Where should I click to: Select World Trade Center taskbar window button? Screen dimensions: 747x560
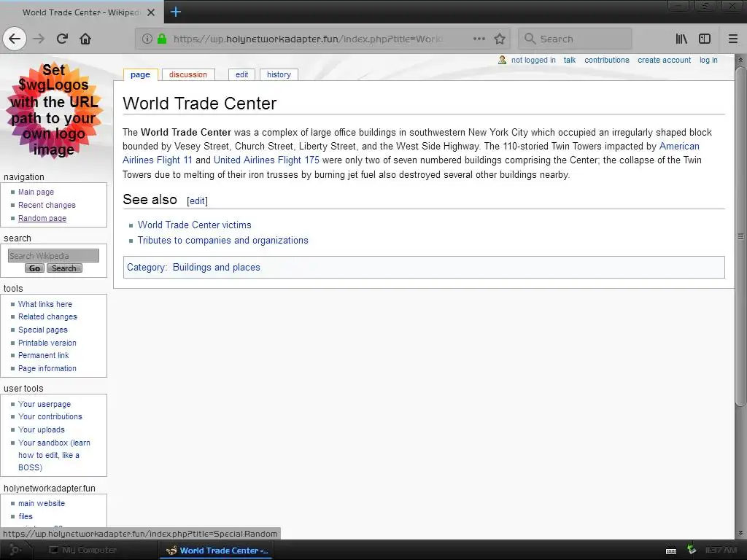(217, 551)
